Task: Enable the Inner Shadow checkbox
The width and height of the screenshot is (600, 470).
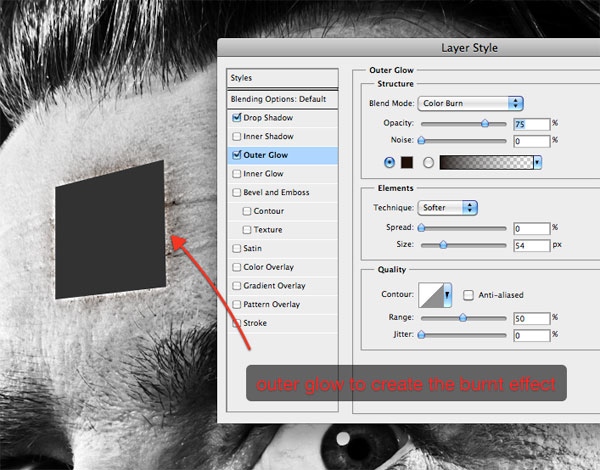Action: point(236,136)
